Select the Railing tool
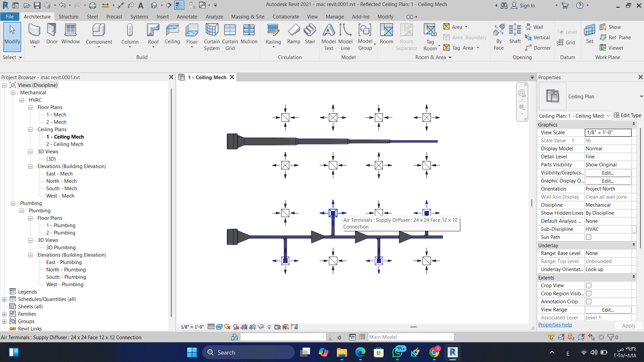Screen dimensions: 644x362 (273, 35)
